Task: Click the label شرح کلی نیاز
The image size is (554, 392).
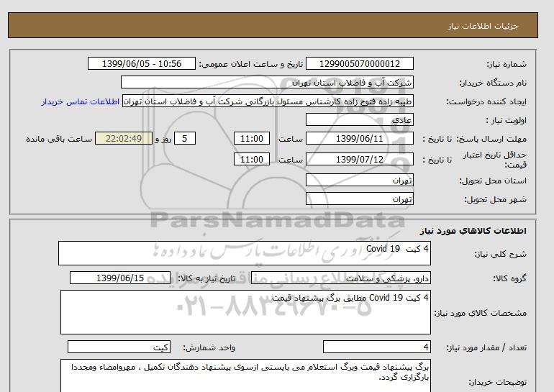Action: 500,254
